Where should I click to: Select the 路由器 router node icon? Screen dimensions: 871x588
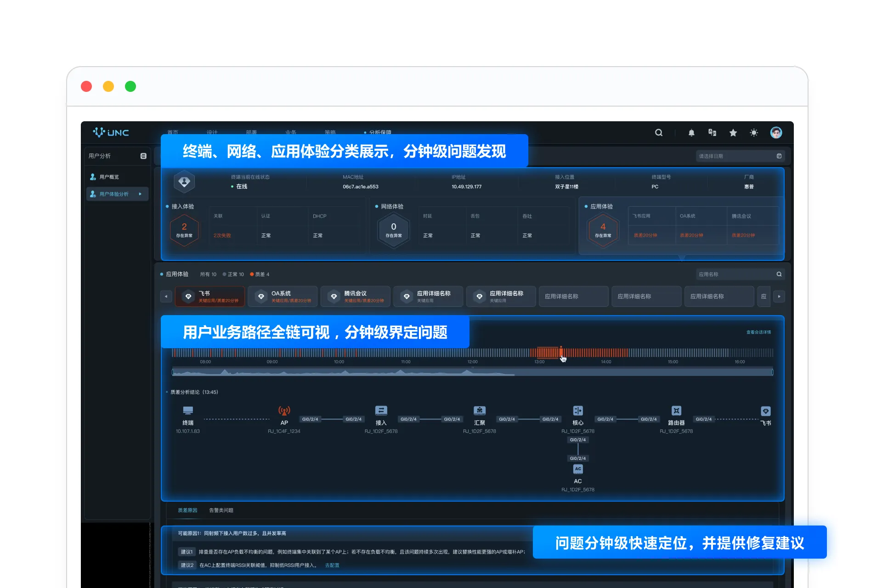tap(676, 411)
